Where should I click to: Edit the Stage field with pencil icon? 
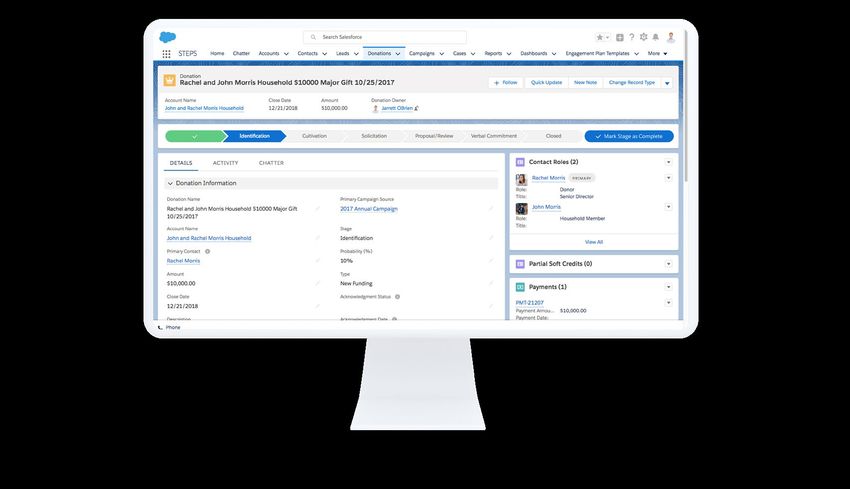pyautogui.click(x=491, y=238)
